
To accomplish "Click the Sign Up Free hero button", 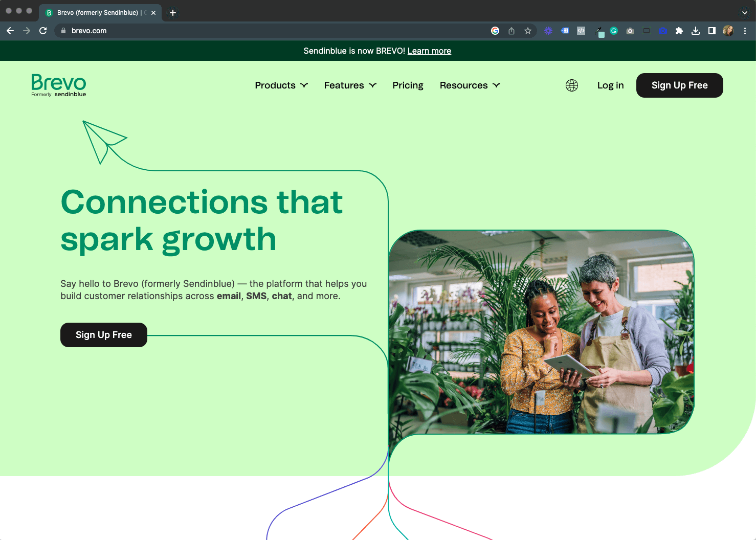I will [x=103, y=335].
